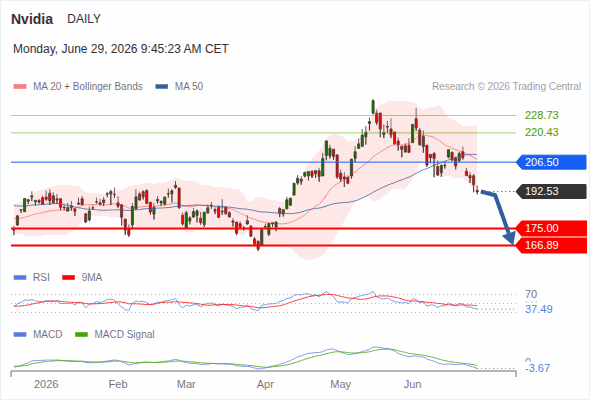Click the blue downward forecast arrow
The image size is (590, 400).
coord(499,217)
